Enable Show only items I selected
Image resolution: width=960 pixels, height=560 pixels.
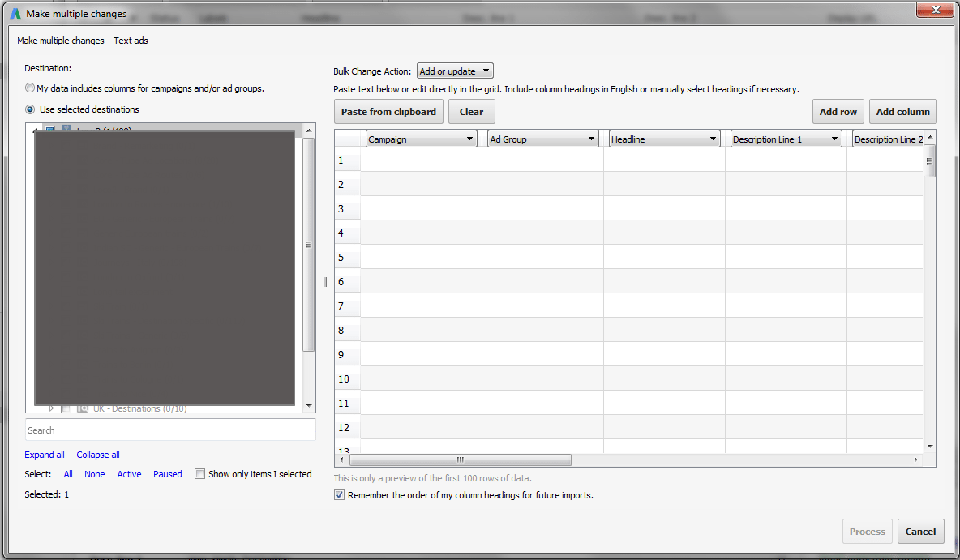[x=199, y=474]
